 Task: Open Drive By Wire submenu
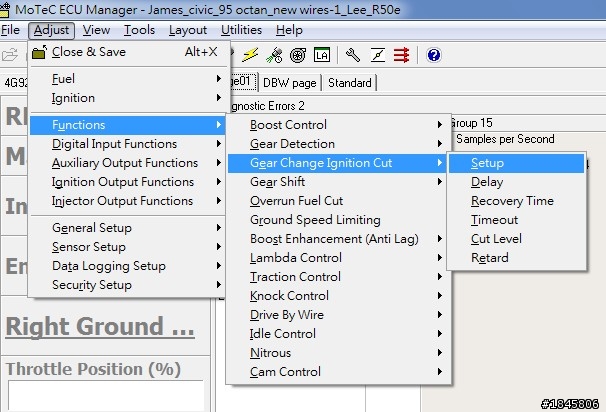click(x=338, y=315)
